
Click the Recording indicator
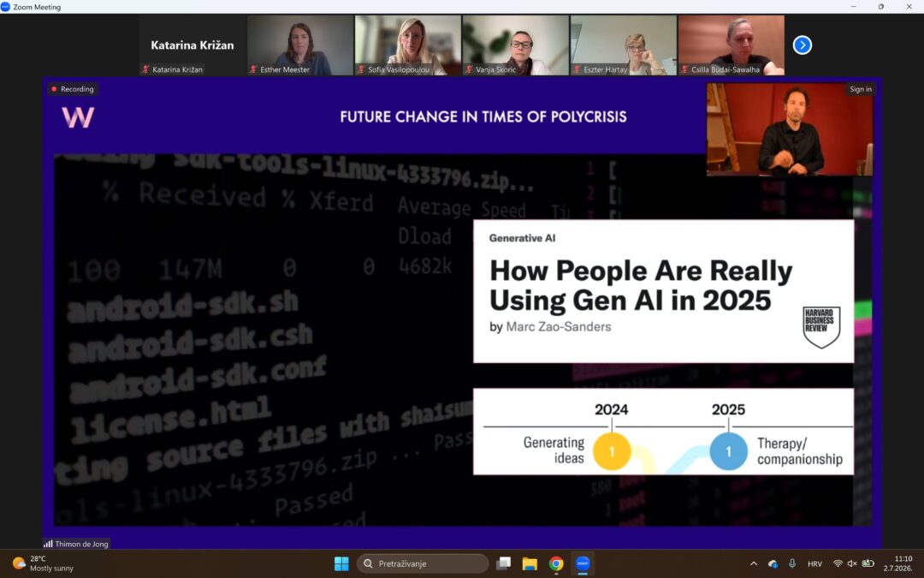coord(73,89)
